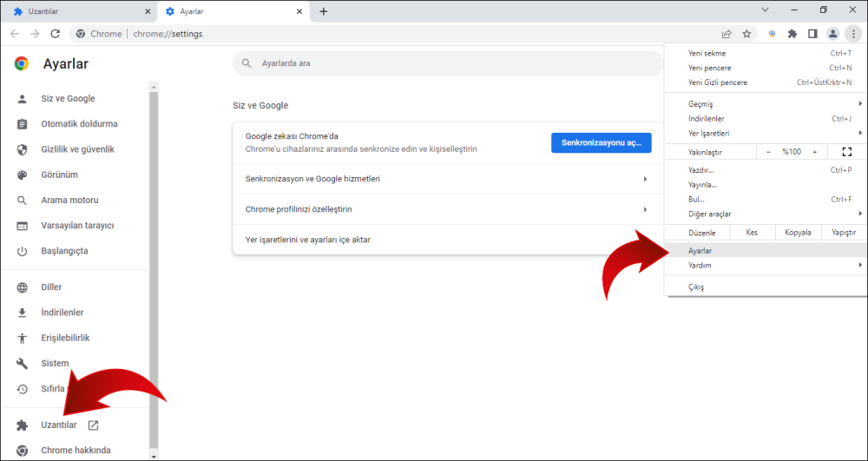
Task: Click the shield icon for Gizlilik ve güvenlik
Action: click(x=23, y=149)
